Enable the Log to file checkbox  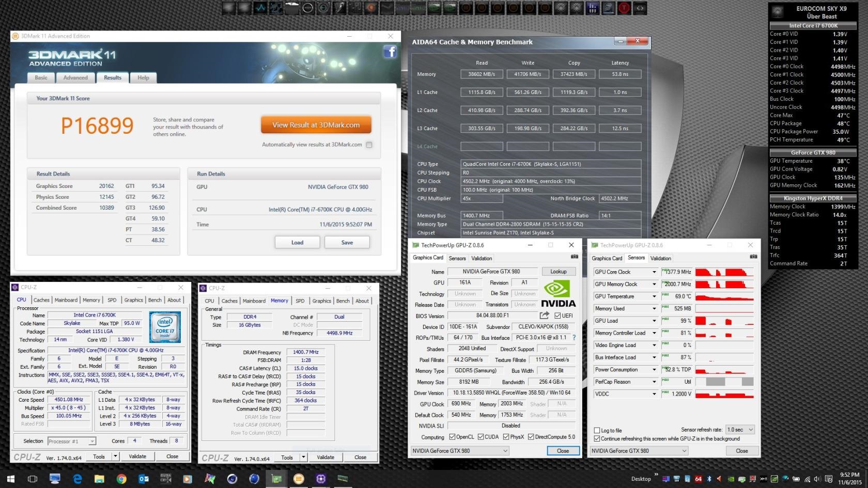[597, 430]
